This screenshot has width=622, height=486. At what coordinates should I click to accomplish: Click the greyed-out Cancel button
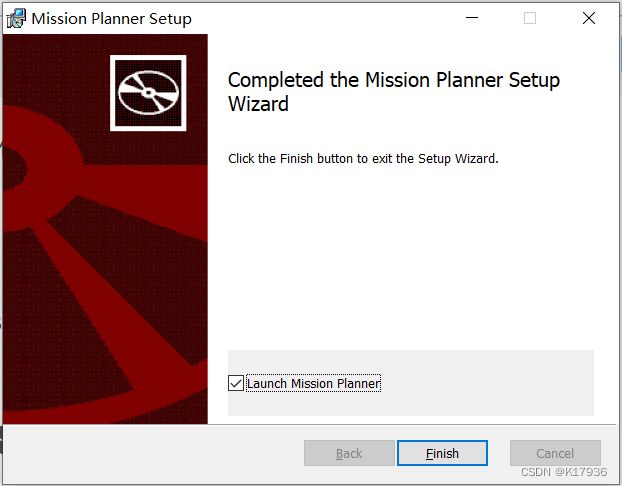[555, 453]
